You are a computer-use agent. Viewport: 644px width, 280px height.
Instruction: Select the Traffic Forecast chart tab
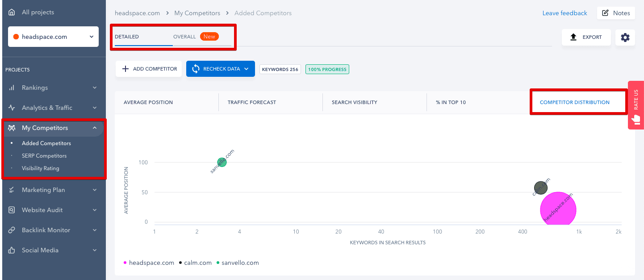[252, 102]
